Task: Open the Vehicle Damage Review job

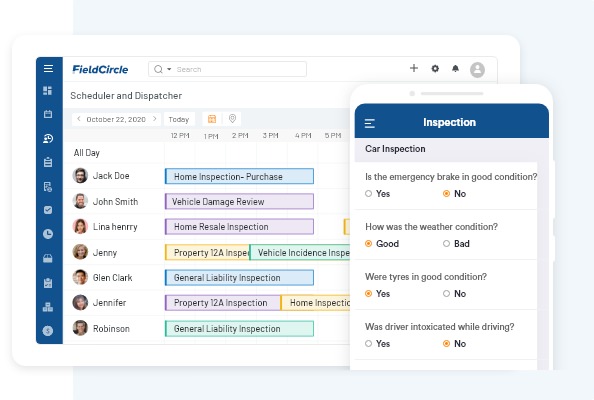Action: [x=239, y=202]
